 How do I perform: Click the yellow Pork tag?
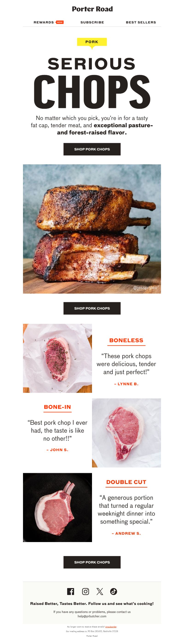[x=92, y=42]
